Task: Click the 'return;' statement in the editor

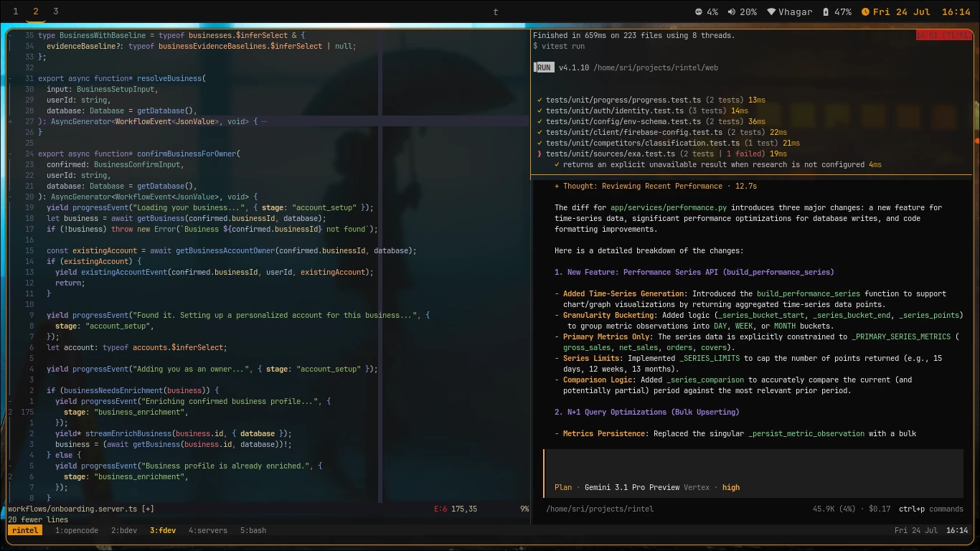Action: coord(70,283)
